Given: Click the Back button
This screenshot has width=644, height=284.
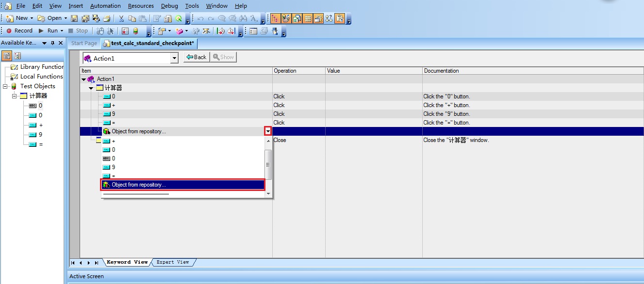Looking at the screenshot, I should click(x=196, y=57).
